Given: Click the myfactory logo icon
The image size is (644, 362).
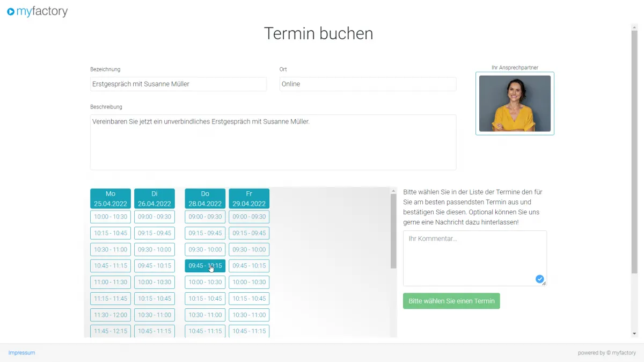Looking at the screenshot, I should pos(11,12).
